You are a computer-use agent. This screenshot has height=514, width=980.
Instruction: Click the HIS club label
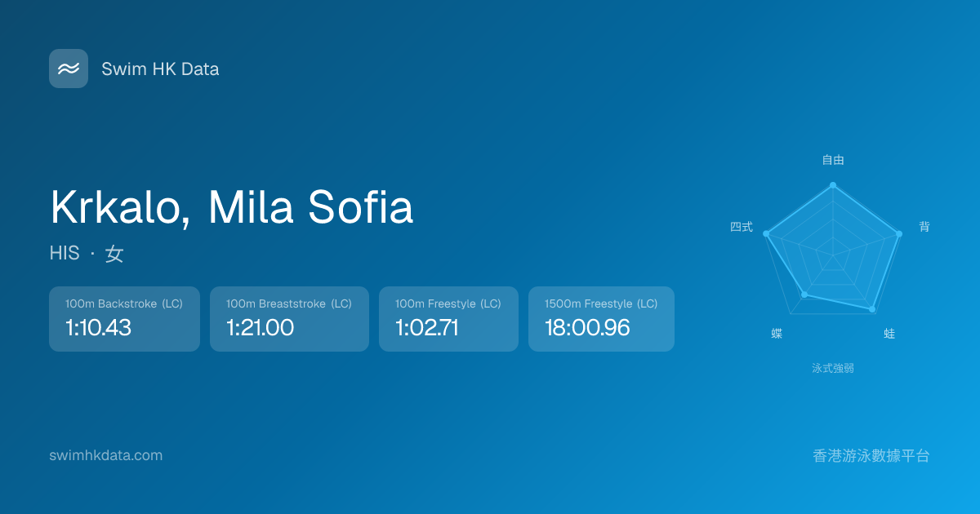pos(65,254)
